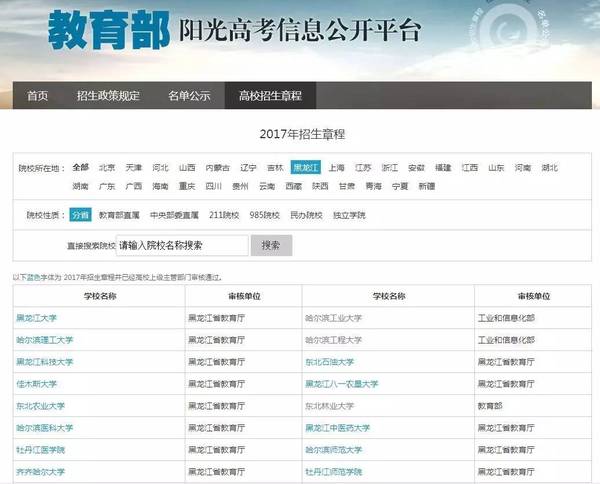Filter schools by 湖北
Viewport: 600px width, 484px height.
point(550,168)
